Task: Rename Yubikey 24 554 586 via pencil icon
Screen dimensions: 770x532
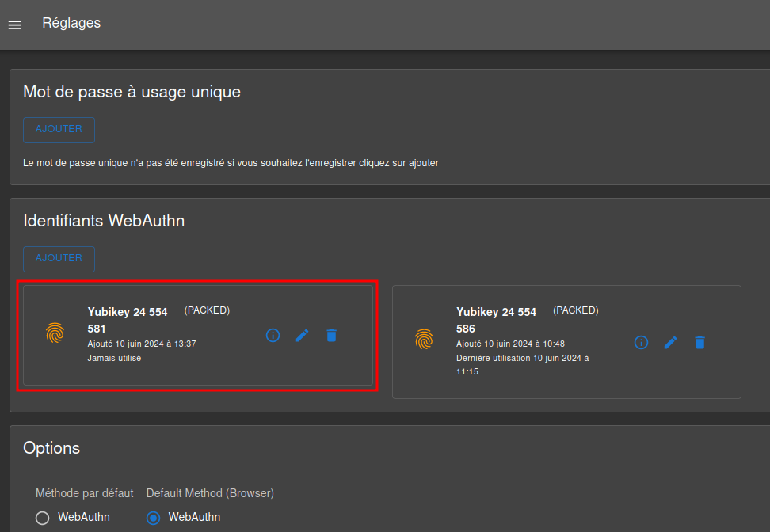Action: click(671, 343)
